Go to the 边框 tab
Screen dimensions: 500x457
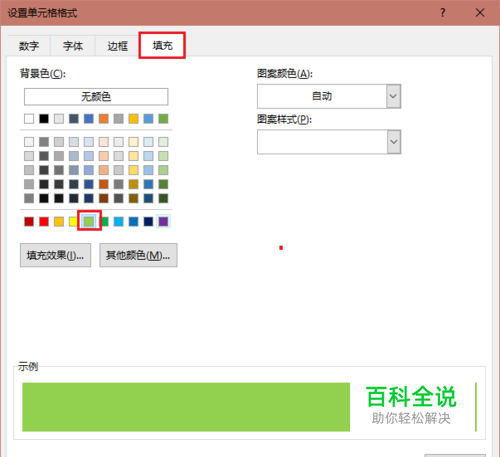pyautogui.click(x=117, y=46)
